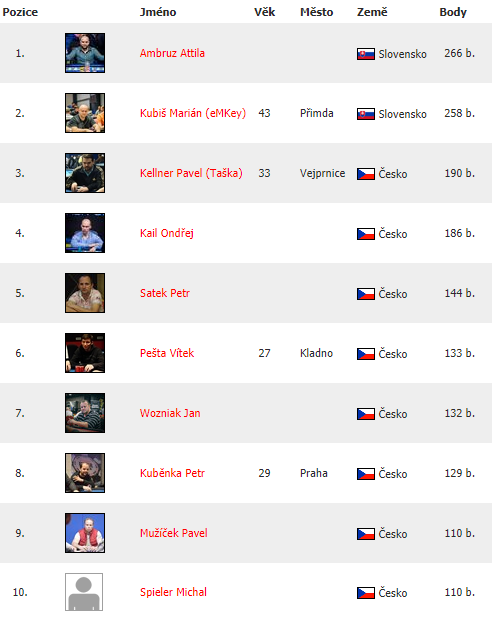
Task: Open Kubiš Marián's photo thumbnail
Action: [x=85, y=113]
